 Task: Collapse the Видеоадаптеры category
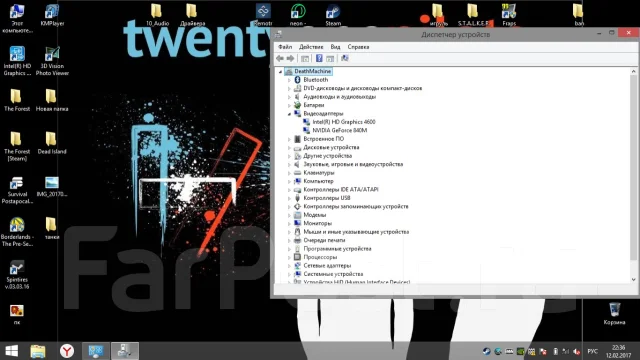[x=289, y=114]
